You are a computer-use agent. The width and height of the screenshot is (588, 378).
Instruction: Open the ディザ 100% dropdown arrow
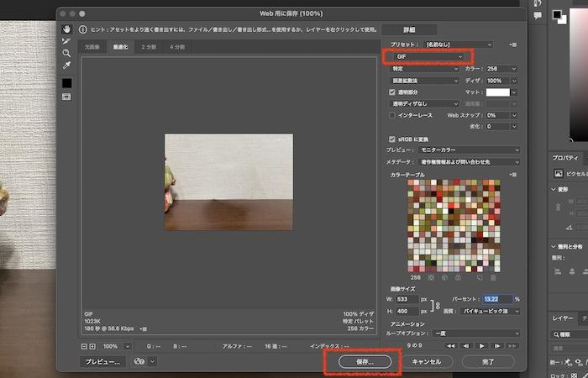[x=514, y=81]
